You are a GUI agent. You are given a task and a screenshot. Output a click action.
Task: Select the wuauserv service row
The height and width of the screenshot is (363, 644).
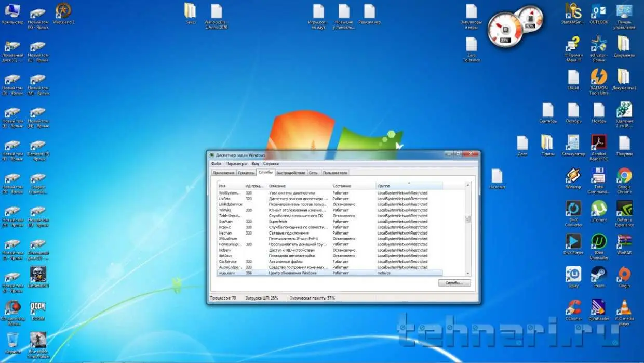tap(330, 273)
